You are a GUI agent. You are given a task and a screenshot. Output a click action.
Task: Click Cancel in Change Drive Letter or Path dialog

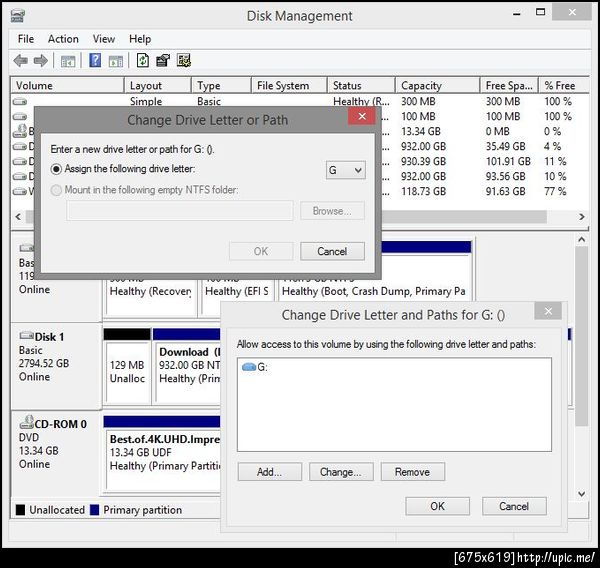(332, 251)
